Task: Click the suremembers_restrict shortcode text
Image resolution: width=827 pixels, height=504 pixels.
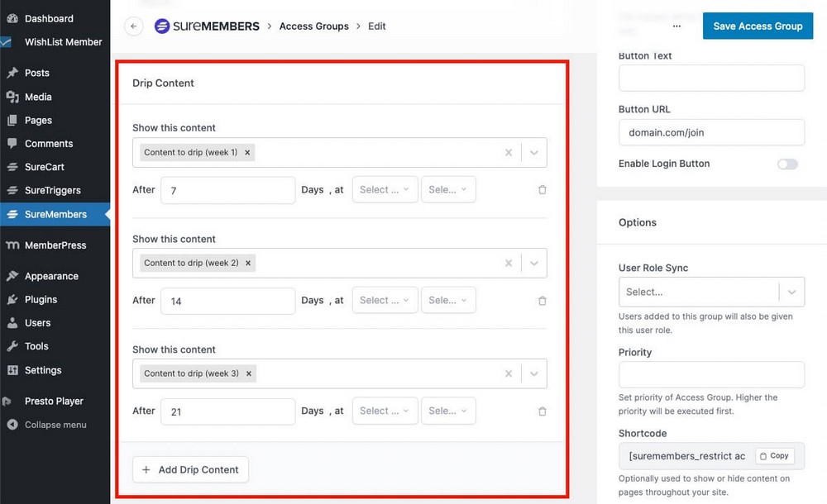Action: coord(686,456)
